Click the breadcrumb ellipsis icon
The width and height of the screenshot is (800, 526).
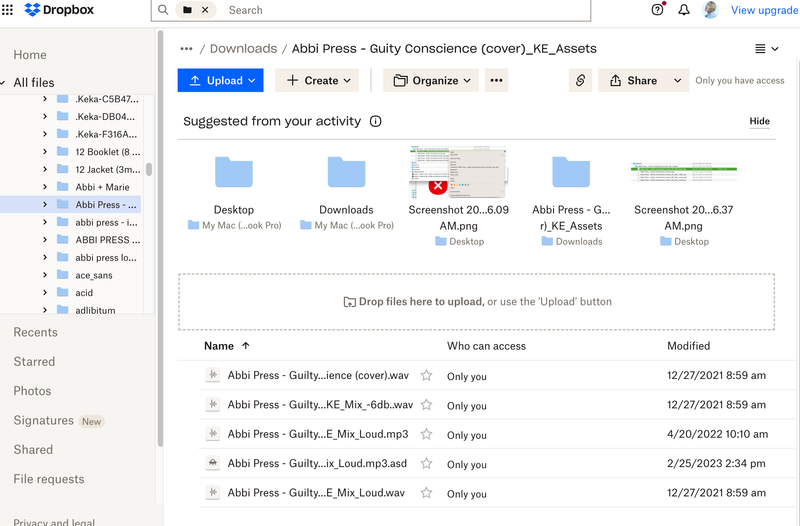point(186,49)
